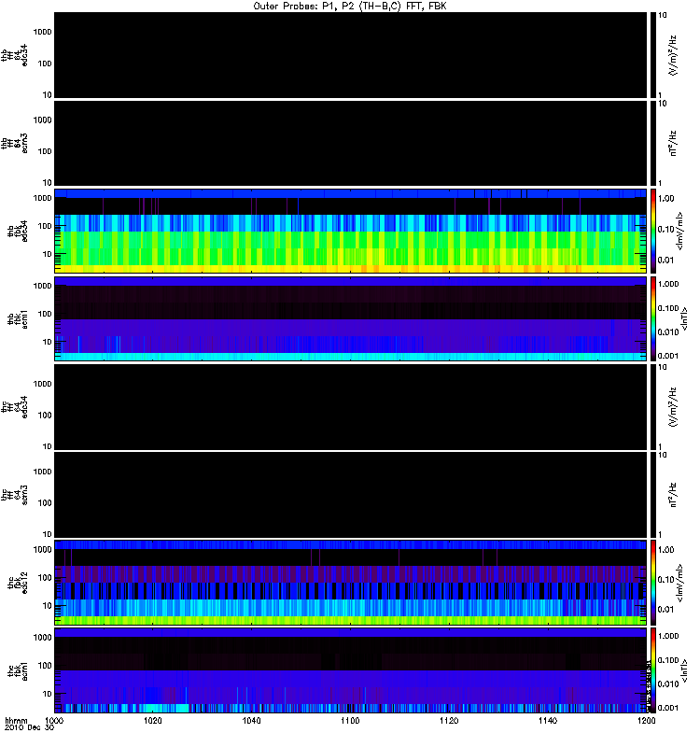This screenshot has height=747, width=700.
Task: Click the nT²/Hz unit label beside thc scm3 panel
Action: [x=672, y=495]
